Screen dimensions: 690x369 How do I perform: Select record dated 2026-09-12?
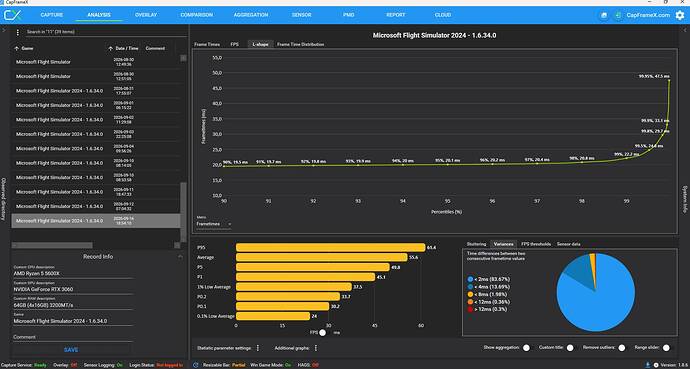pos(96,206)
